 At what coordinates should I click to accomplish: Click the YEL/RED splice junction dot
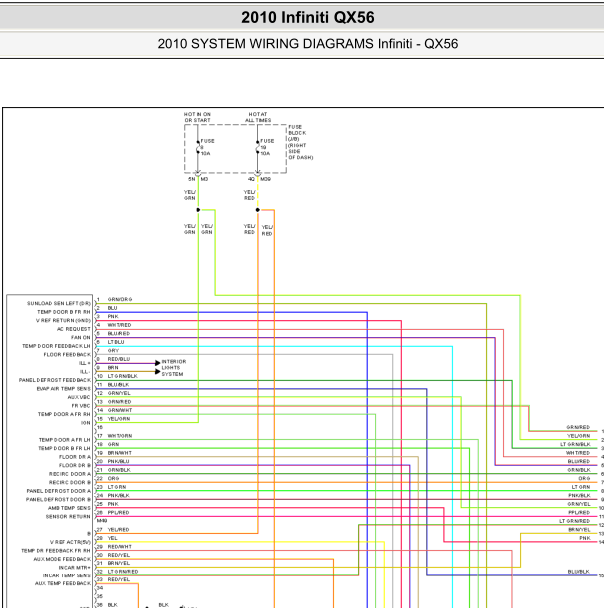click(x=258, y=210)
